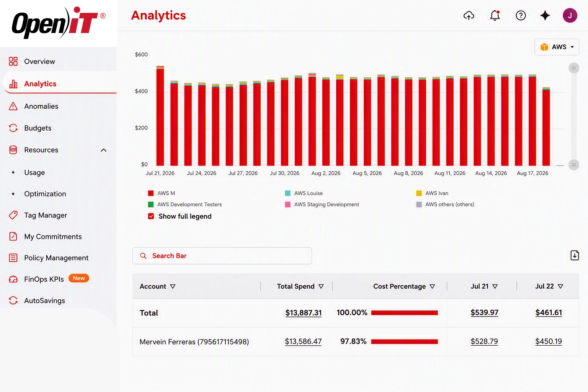Click the 100.00% Total cost percentage bar
Image resolution: width=588 pixels, height=392 pixels.
(x=404, y=313)
